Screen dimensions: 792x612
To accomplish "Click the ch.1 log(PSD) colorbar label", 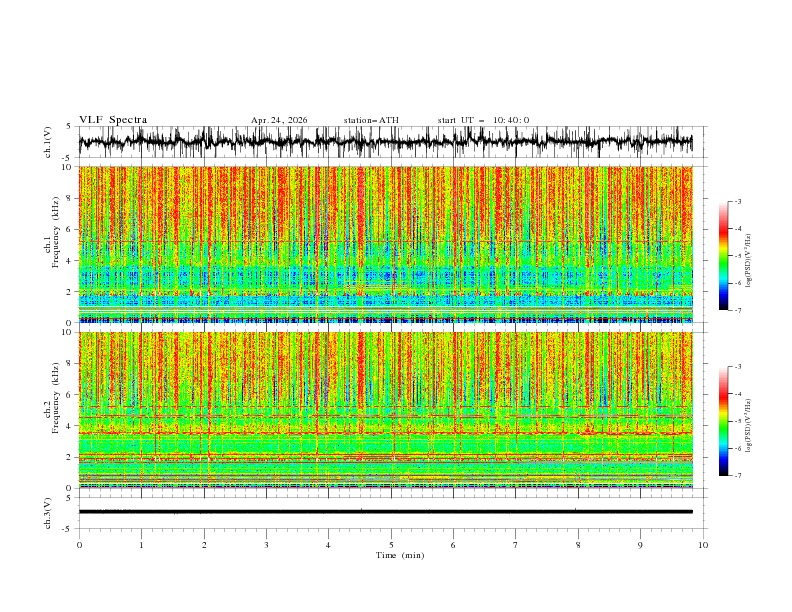I will 749,261.
